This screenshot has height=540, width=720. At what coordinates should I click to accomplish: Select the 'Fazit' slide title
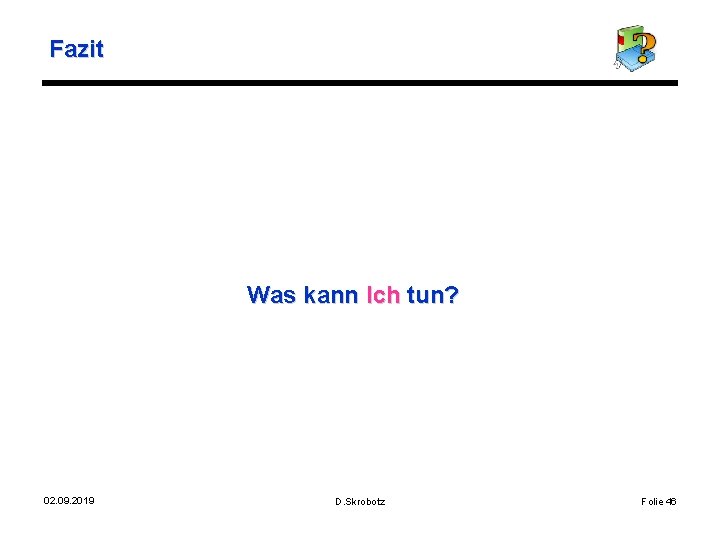coord(77,49)
